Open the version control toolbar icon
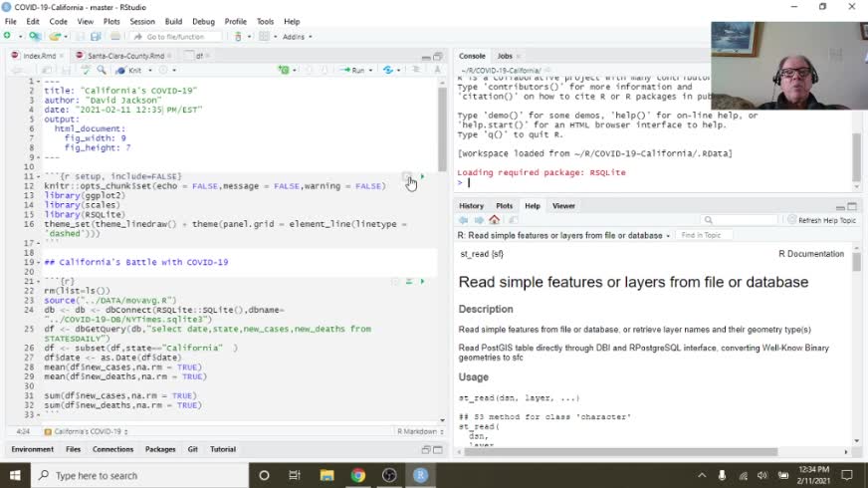The image size is (868, 488). click(x=238, y=37)
